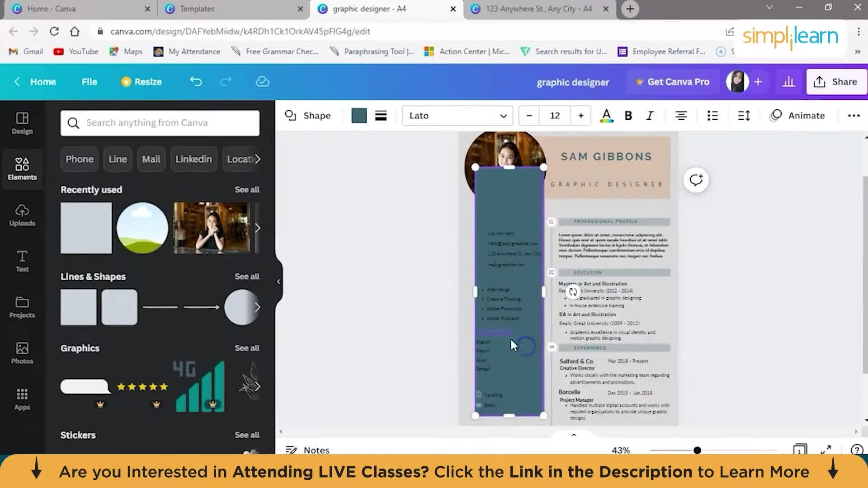The height and width of the screenshot is (488, 868).
Task: Add a collaborator with the plus icon
Action: [x=758, y=82]
